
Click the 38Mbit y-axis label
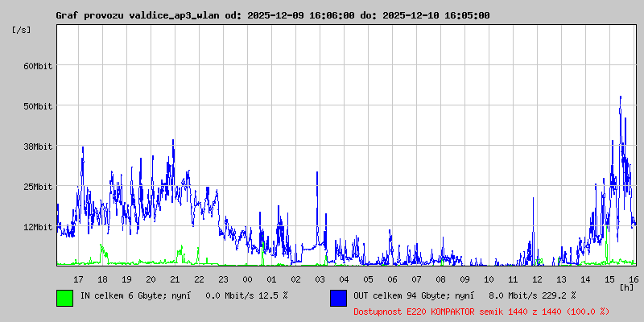point(37,147)
